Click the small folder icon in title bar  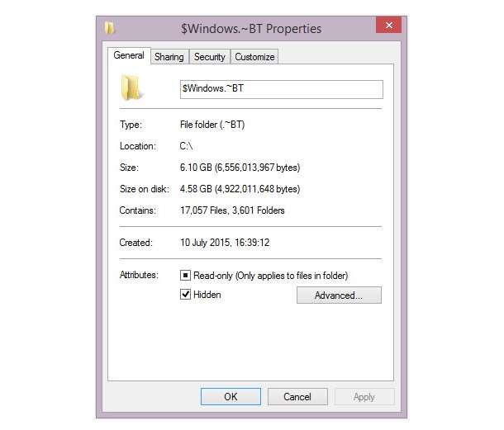click(110, 28)
